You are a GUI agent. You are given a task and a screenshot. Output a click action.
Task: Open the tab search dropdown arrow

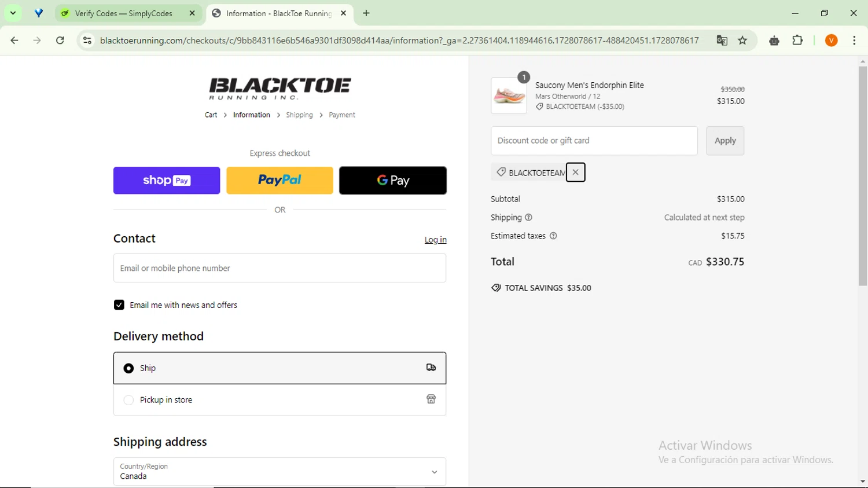(x=13, y=13)
